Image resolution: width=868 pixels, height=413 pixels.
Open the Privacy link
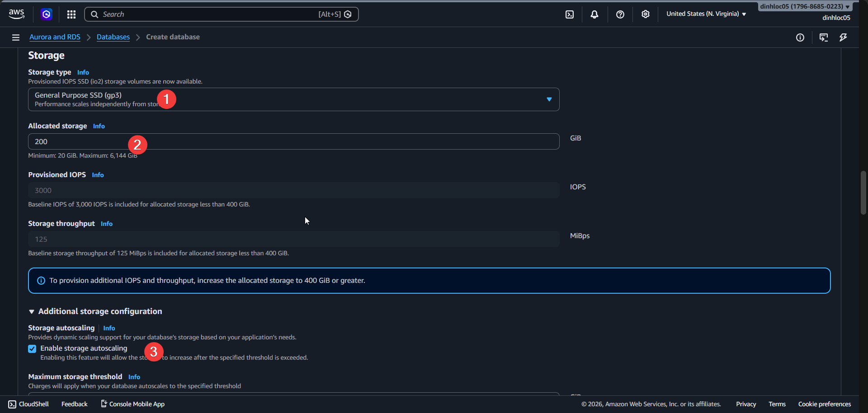point(746,404)
